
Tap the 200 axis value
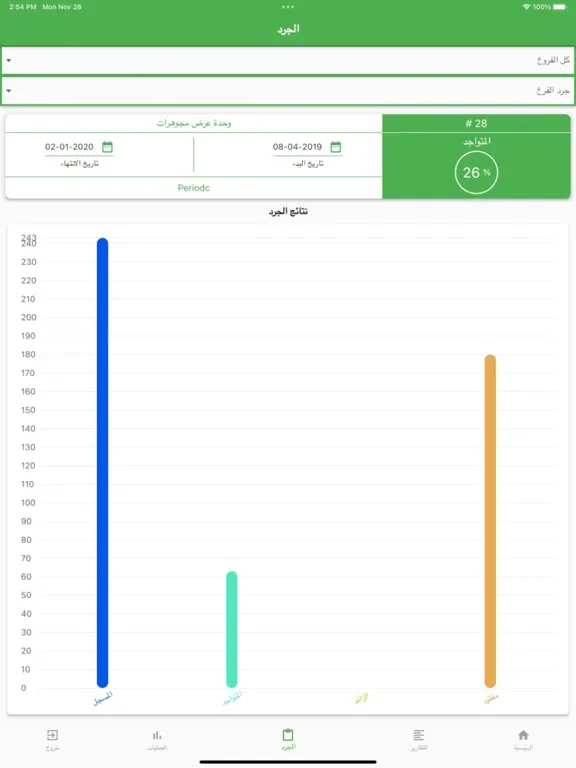pos(28,317)
